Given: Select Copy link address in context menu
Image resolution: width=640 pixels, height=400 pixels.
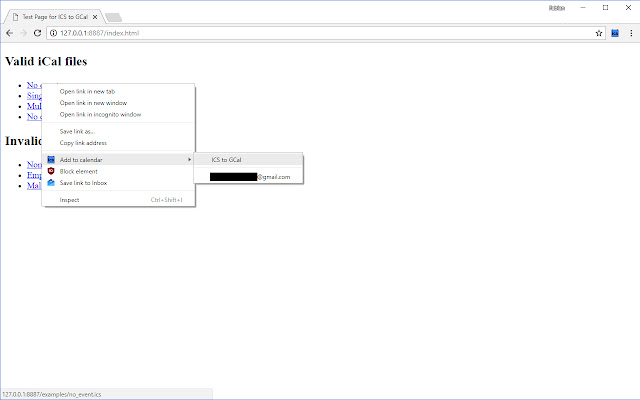Looking at the screenshot, I should (x=118, y=143).
